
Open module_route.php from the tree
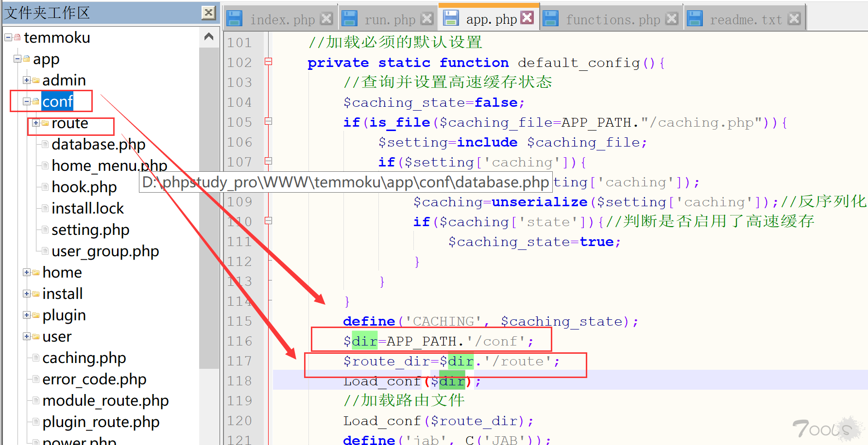tap(105, 400)
